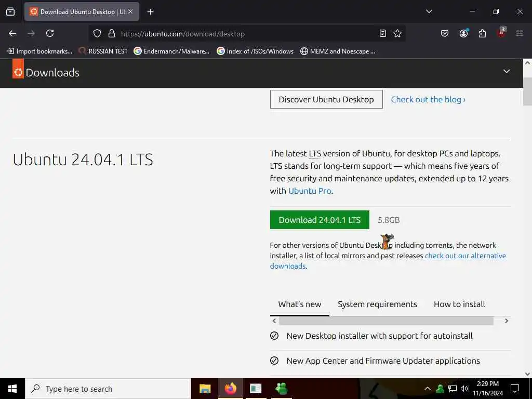Select the What's new tab
Image resolution: width=532 pixels, height=399 pixels.
[300, 304]
